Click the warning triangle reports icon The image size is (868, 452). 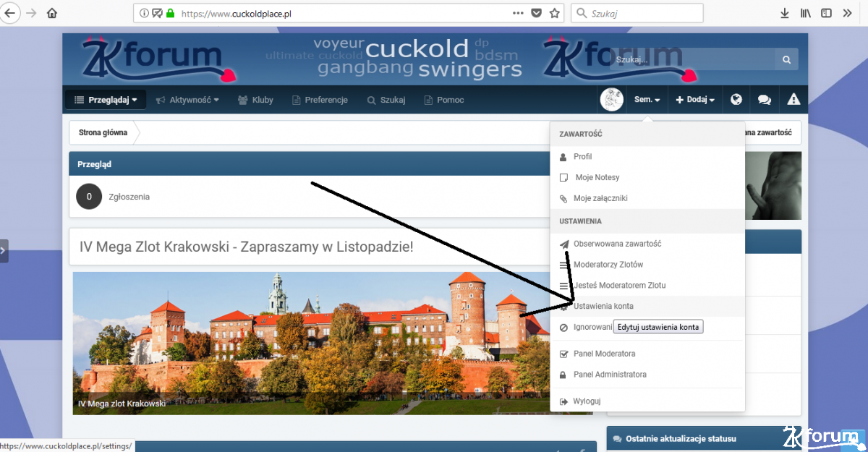coord(793,100)
